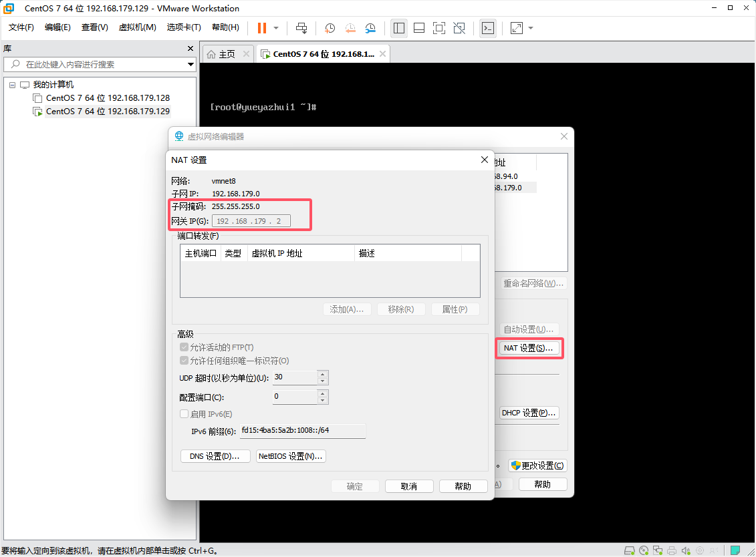Increase the 配置端口 value with up arrow
The height and width of the screenshot is (557, 756).
point(323,393)
